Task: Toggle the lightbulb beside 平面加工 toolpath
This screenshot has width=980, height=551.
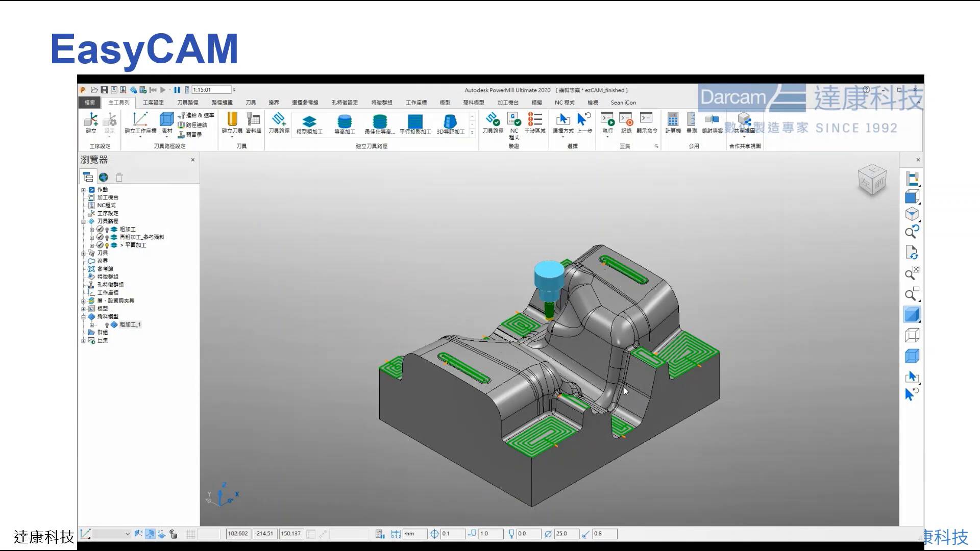Action: tap(107, 246)
